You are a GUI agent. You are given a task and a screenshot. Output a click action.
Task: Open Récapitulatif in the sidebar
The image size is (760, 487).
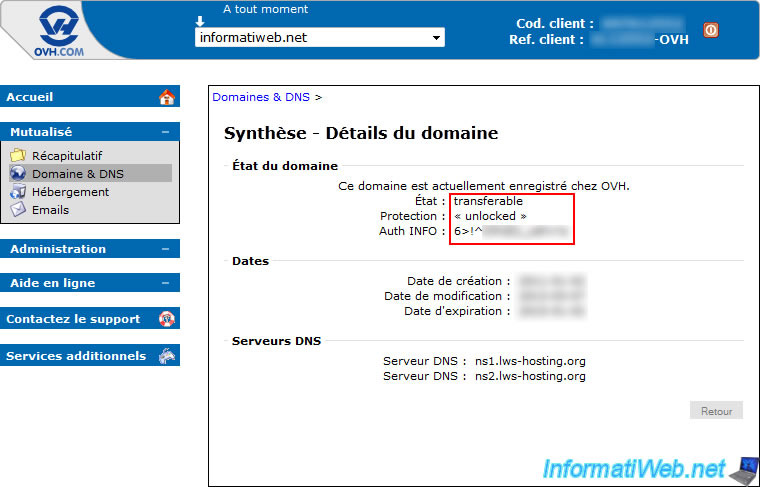[67, 156]
